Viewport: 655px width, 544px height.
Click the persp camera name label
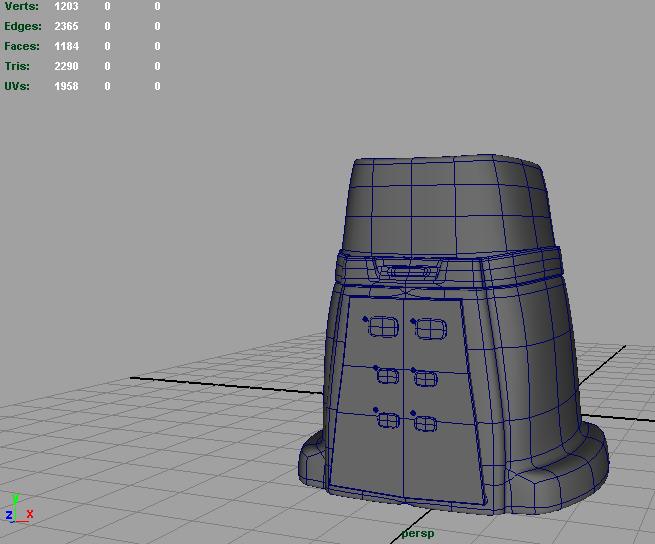pyautogui.click(x=417, y=534)
